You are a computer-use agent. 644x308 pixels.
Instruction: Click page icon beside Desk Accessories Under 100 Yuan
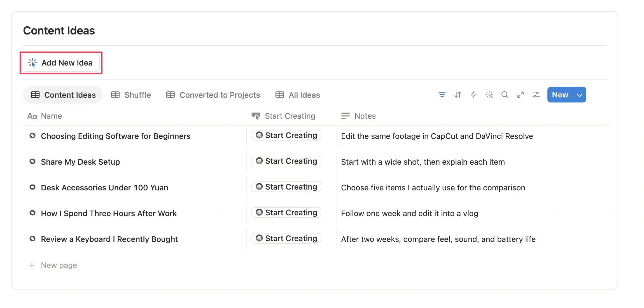(32, 187)
